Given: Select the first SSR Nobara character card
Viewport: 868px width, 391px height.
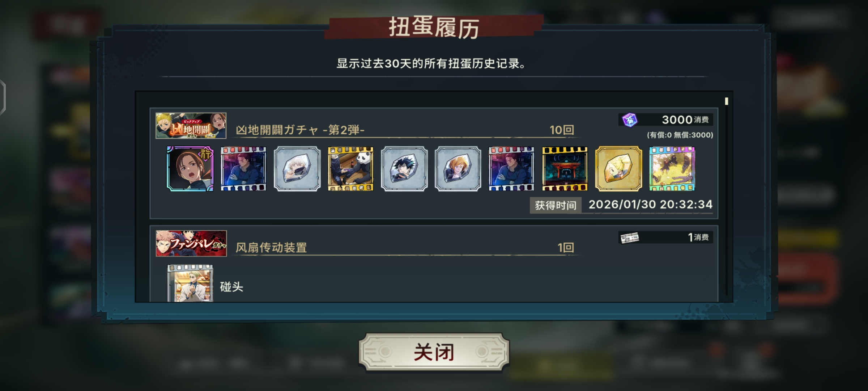Looking at the screenshot, I should click(190, 169).
